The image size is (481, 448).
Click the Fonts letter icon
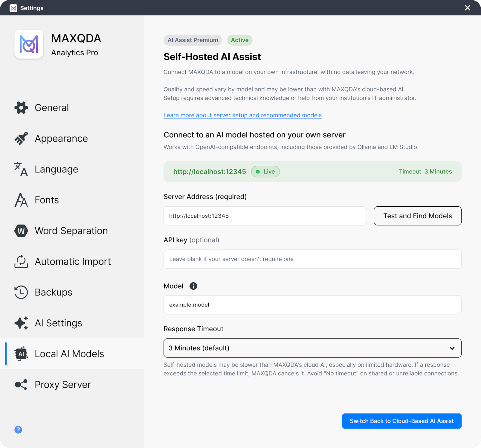click(x=21, y=200)
